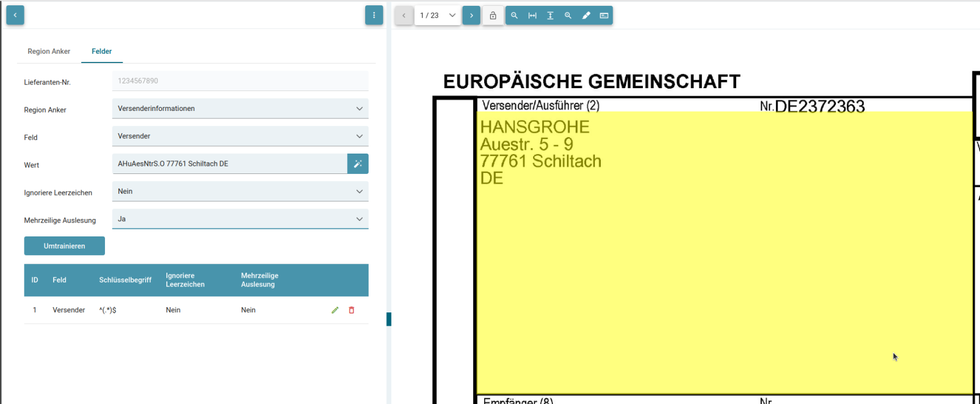
Task: Expand the Feld dropdown showing Versender
Action: 240,136
